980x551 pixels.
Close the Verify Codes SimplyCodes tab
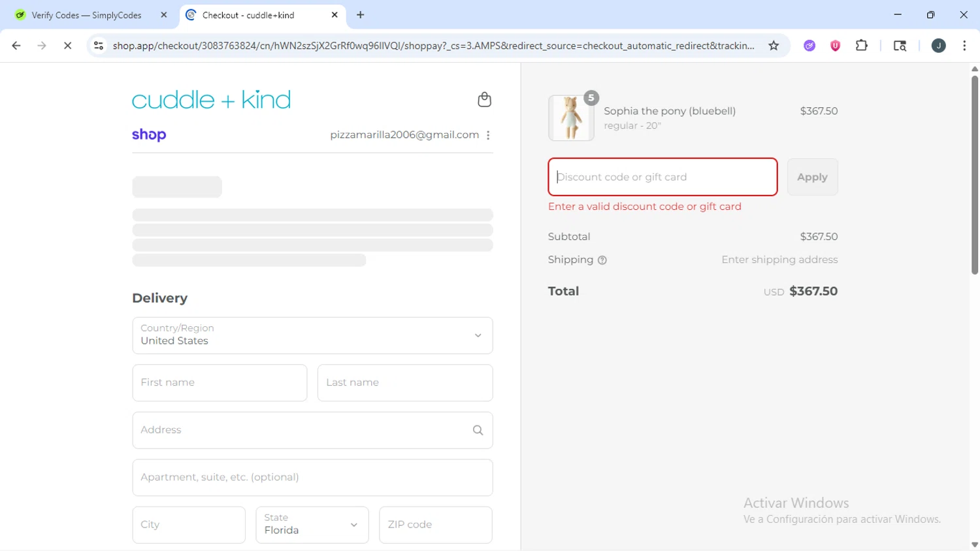pos(164,15)
